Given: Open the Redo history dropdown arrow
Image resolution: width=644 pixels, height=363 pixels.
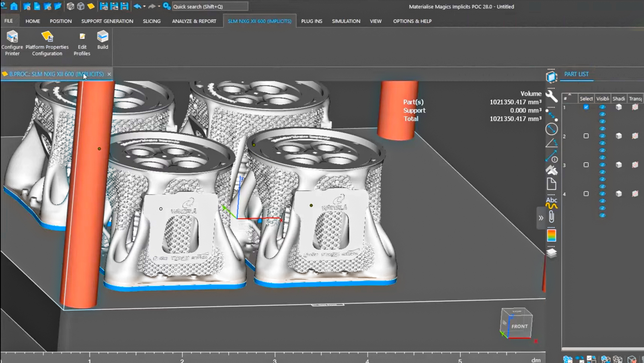Looking at the screenshot, I should (159, 6).
